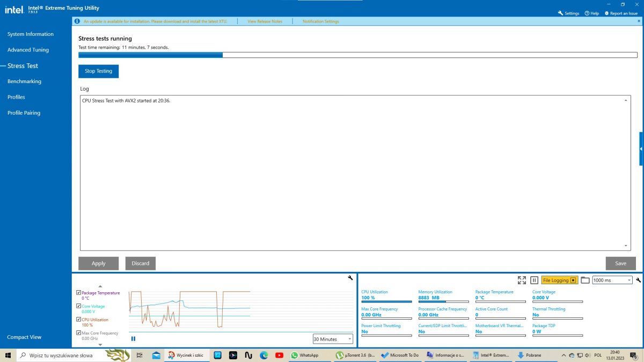The height and width of the screenshot is (362, 644).
Task: Open Microsoft Edge from taskbar
Action: click(264, 355)
